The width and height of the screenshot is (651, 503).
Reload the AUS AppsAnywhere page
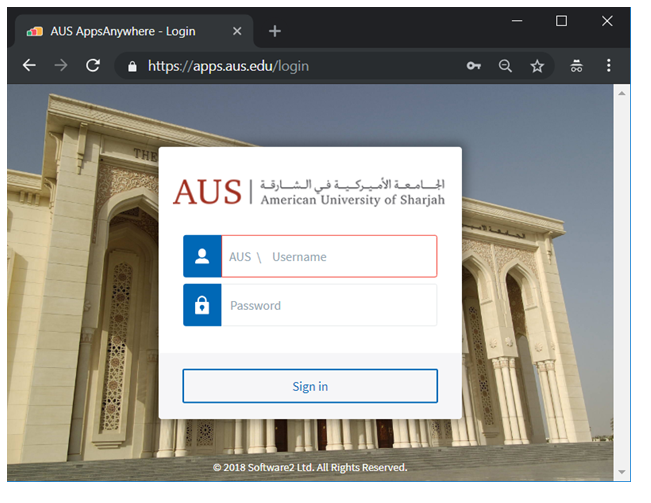pos(93,65)
